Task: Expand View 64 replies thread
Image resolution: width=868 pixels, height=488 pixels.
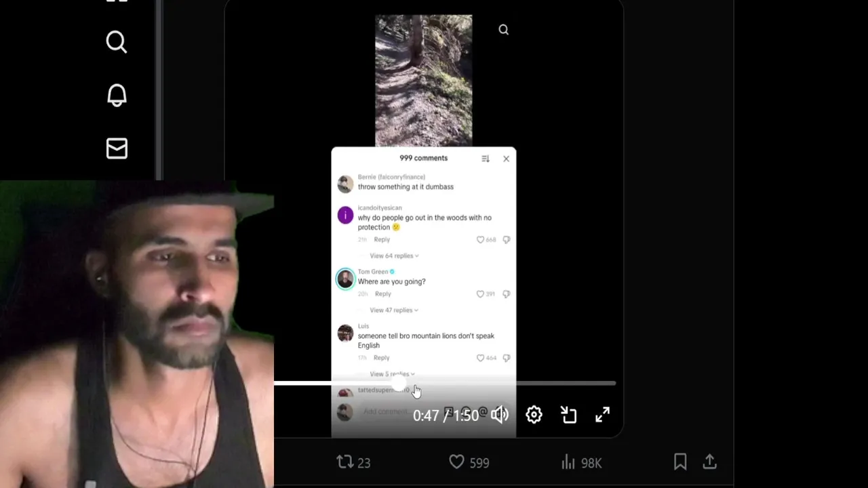Action: pos(394,256)
